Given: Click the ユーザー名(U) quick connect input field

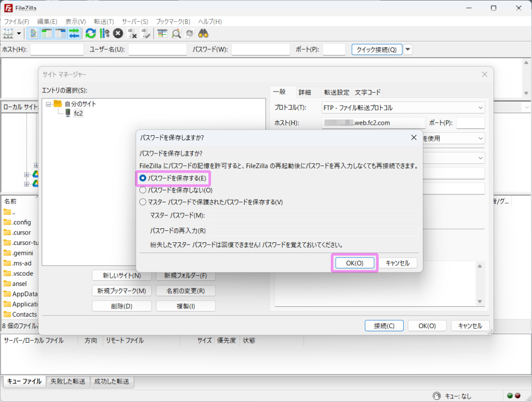Looking at the screenshot, I should point(158,49).
